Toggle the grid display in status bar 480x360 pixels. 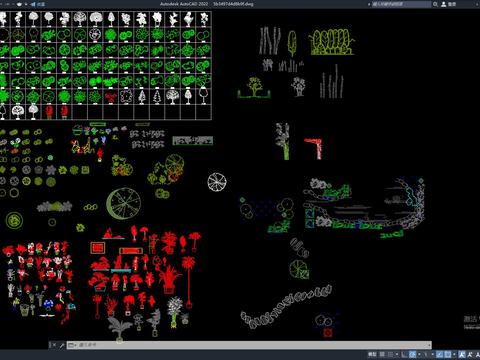click(382, 354)
